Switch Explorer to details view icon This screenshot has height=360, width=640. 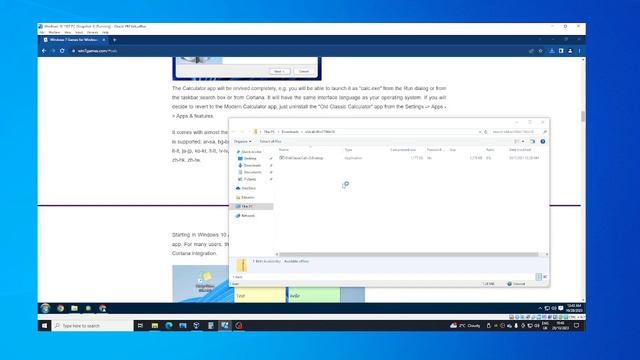pyautogui.click(x=539, y=277)
